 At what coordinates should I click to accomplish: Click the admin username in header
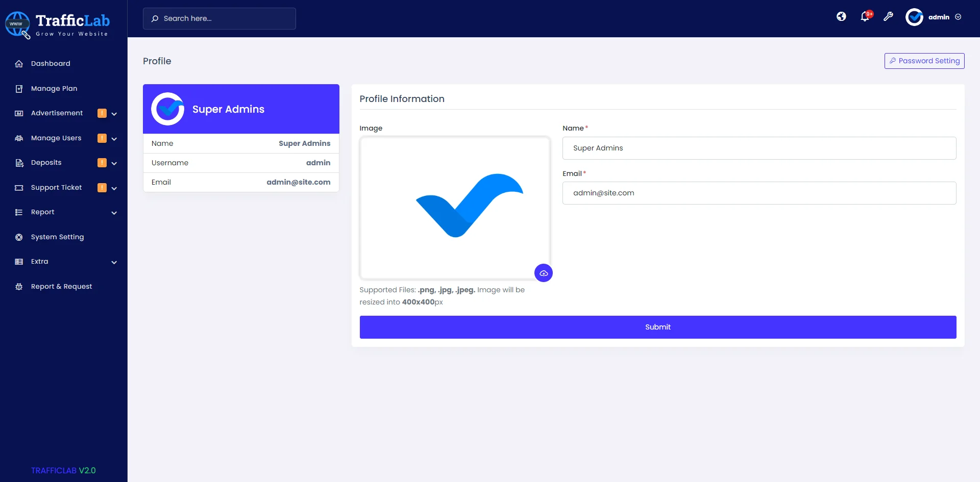pyautogui.click(x=939, y=17)
